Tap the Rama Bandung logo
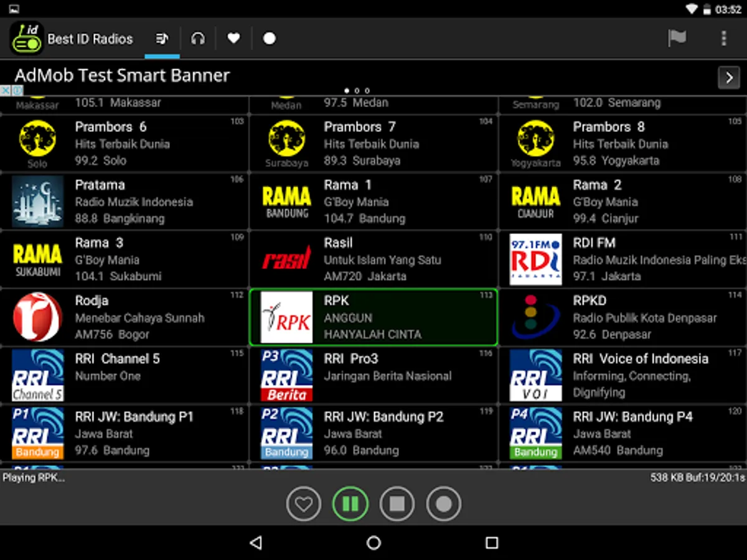 coord(286,202)
